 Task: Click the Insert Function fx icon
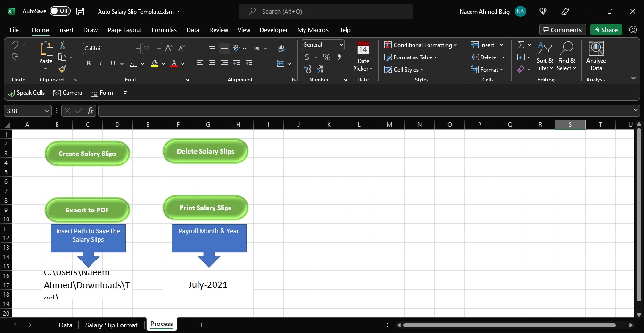click(91, 111)
